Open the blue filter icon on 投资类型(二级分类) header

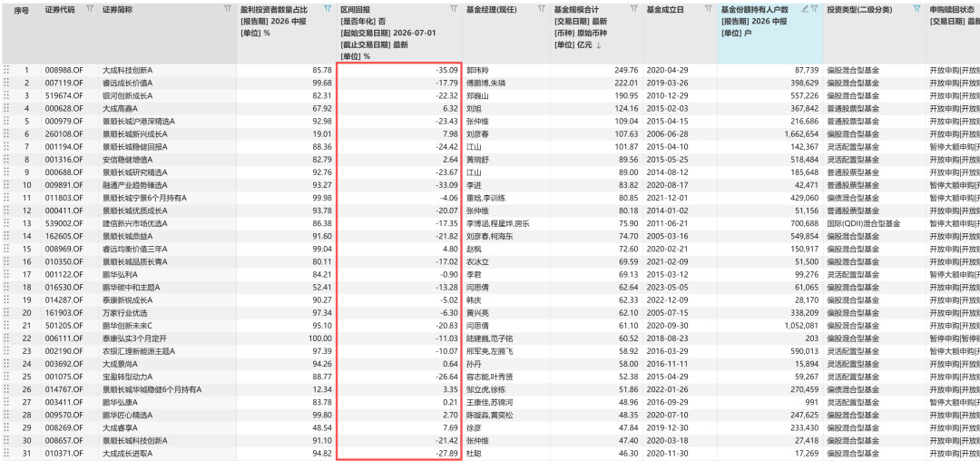[x=916, y=10]
